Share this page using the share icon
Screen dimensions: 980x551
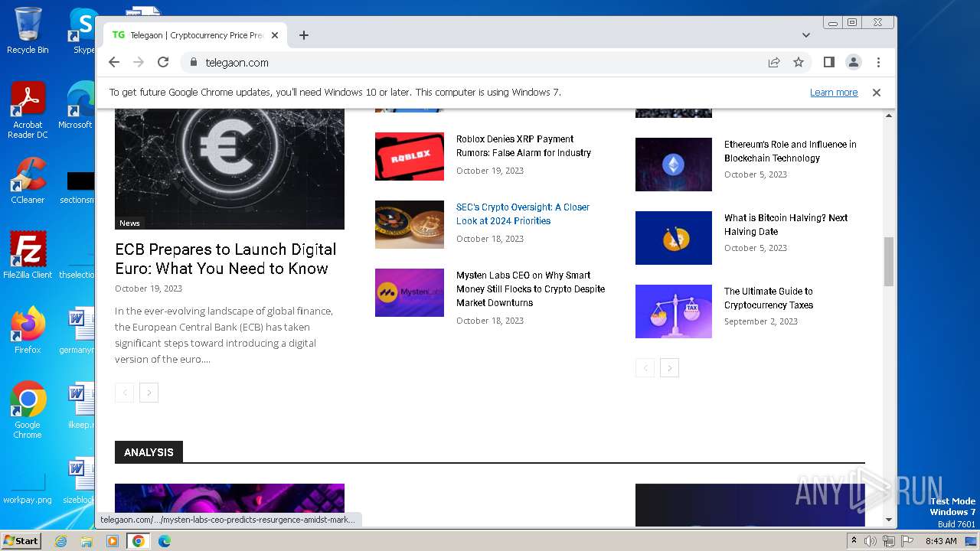click(x=774, y=62)
